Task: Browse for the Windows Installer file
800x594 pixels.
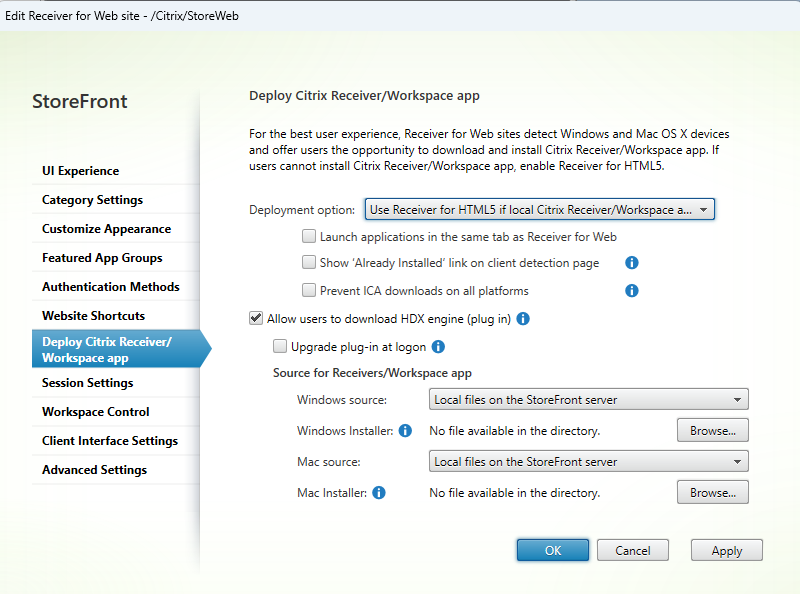Action: pos(712,431)
